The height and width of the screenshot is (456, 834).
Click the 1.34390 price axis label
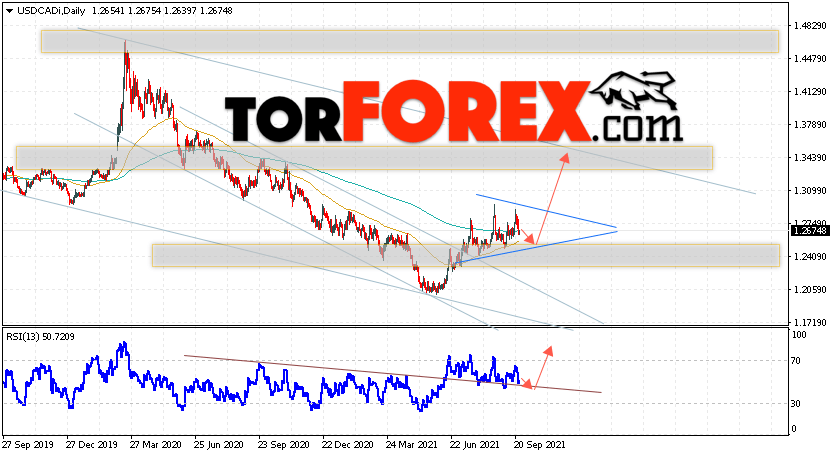(810, 157)
